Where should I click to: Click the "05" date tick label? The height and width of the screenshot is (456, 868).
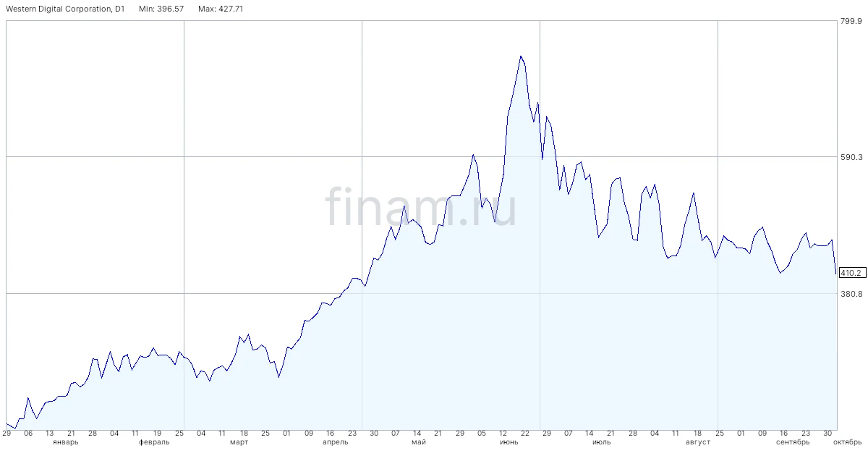481,433
